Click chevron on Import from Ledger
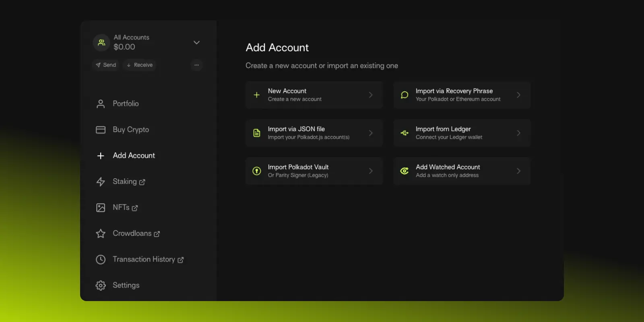The height and width of the screenshot is (322, 644). click(519, 133)
